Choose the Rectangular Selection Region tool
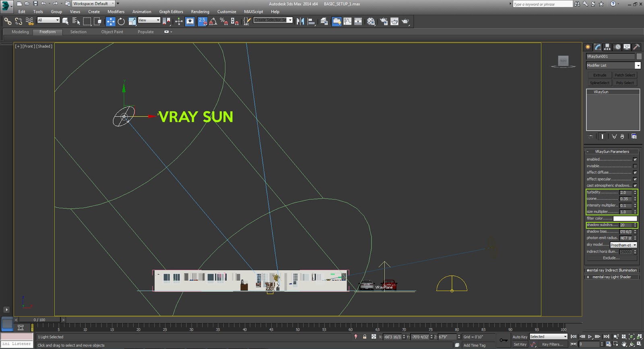Image resolution: width=644 pixels, height=349 pixels. [x=87, y=21]
